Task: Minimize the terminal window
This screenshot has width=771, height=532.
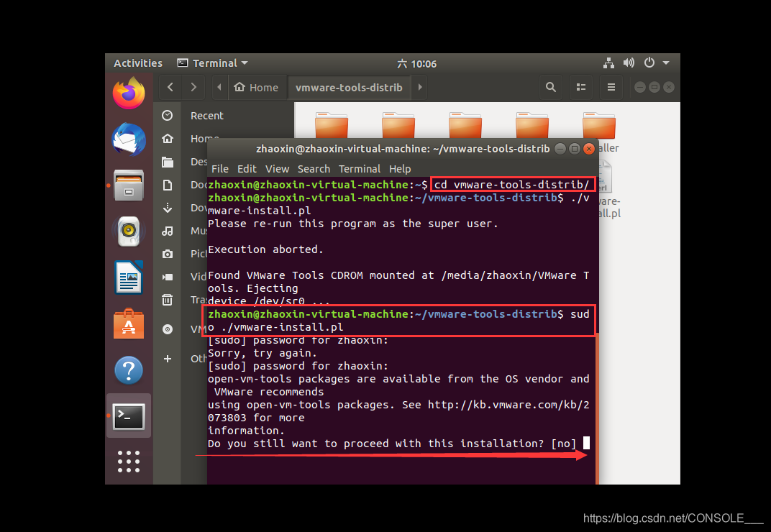Action: 560,149
